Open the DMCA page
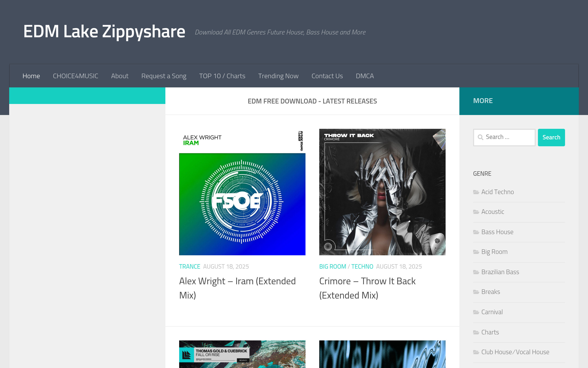588x368 pixels. tap(365, 76)
